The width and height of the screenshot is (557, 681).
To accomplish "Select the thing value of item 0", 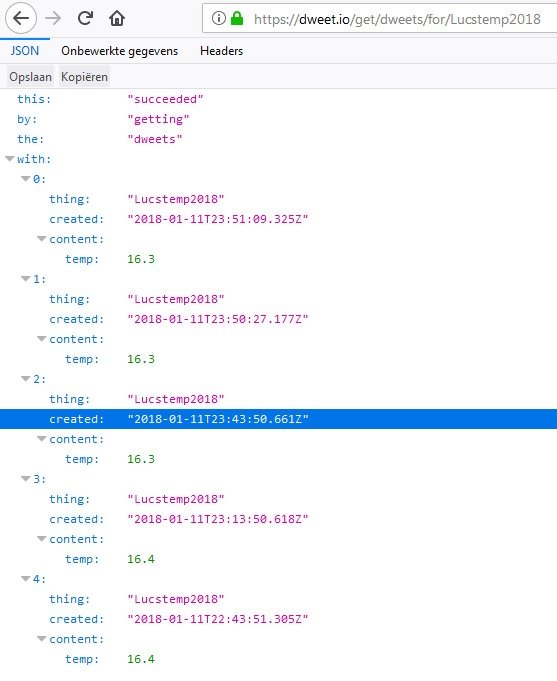I will pyautogui.click(x=176, y=199).
